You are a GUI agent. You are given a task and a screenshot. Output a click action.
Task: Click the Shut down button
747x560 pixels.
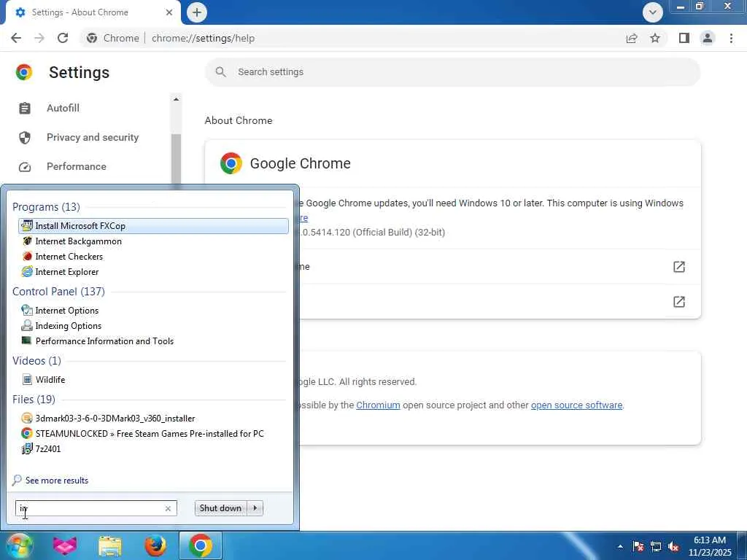[220, 508]
